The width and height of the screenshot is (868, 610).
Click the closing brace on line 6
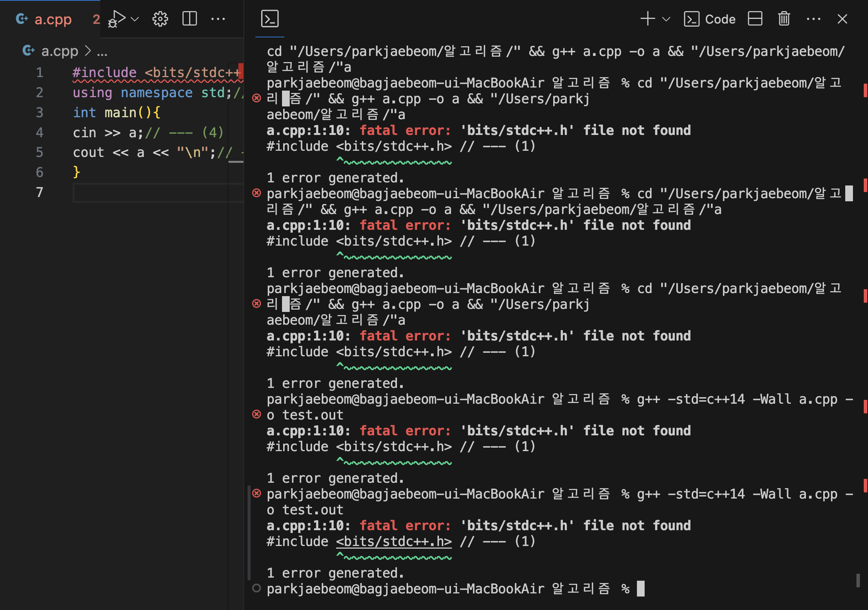[x=76, y=172]
